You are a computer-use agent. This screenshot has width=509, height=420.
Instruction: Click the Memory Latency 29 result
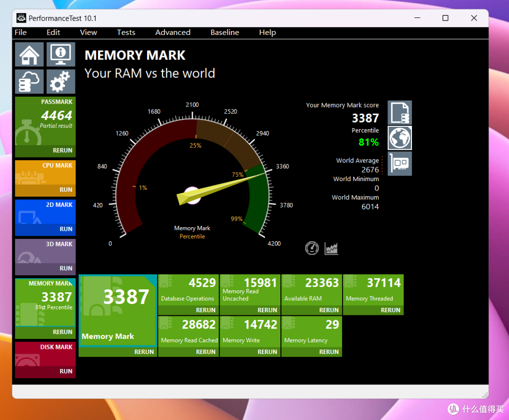pyautogui.click(x=312, y=332)
